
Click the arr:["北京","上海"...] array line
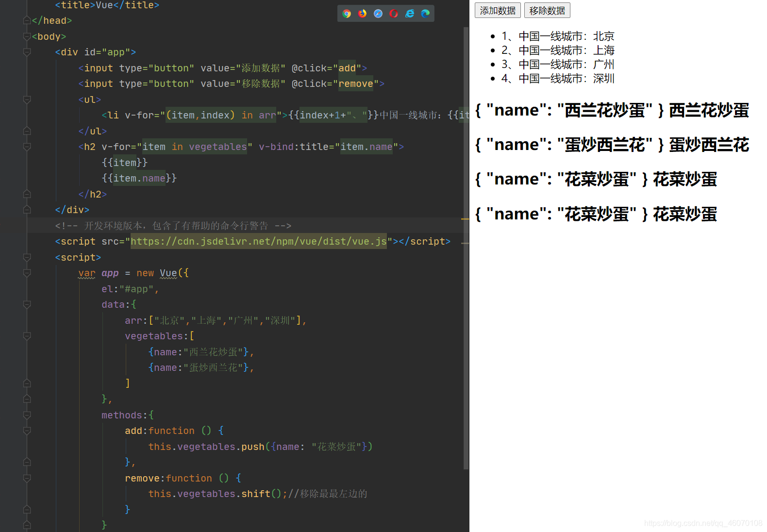(x=216, y=320)
